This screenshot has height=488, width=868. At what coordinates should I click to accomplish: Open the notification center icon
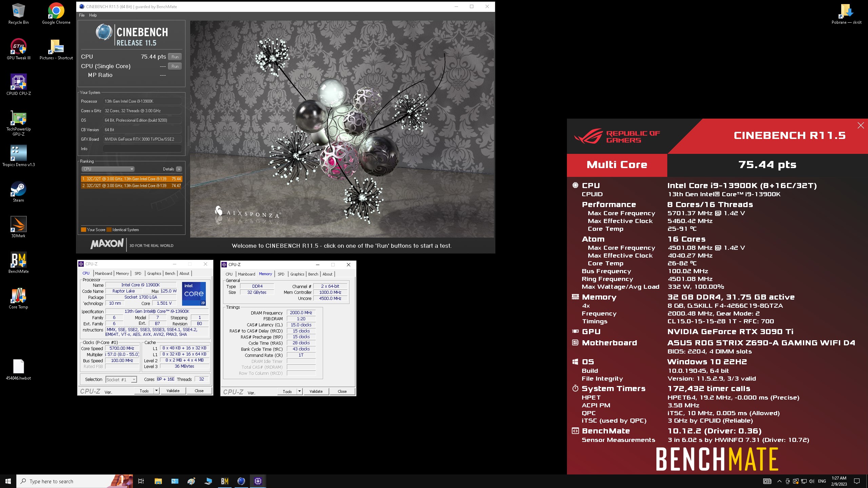click(857, 481)
